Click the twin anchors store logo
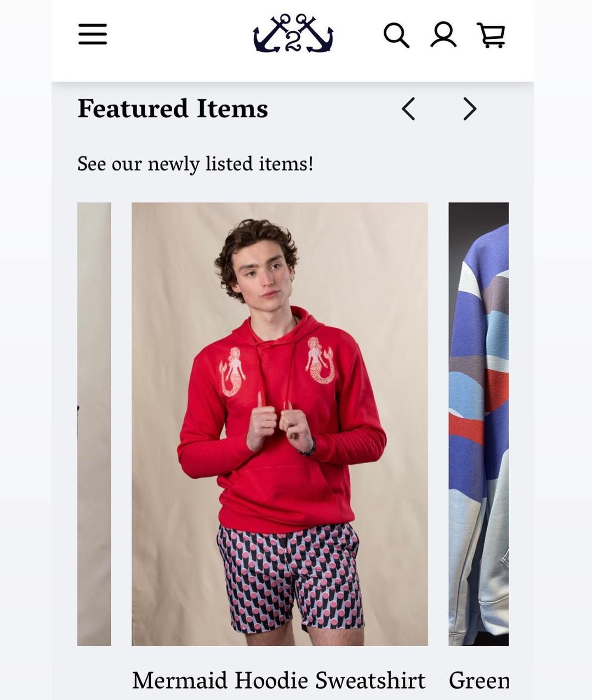The width and height of the screenshot is (592, 700). tap(293, 33)
